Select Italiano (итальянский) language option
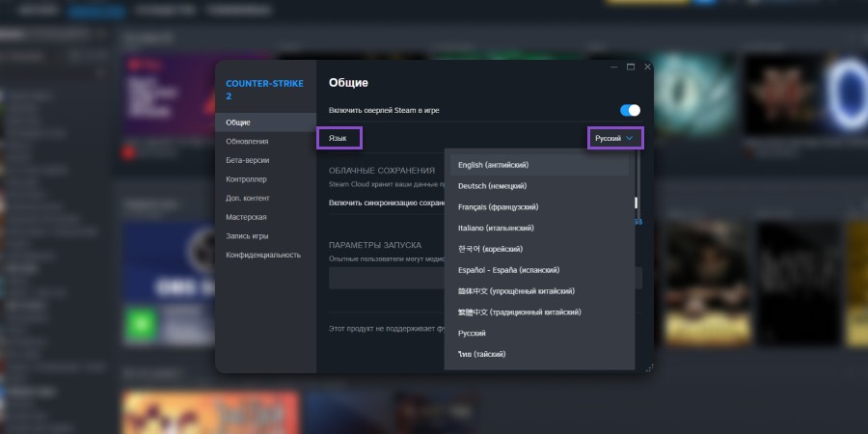Screen dimensions: 868x434 pos(539,228)
